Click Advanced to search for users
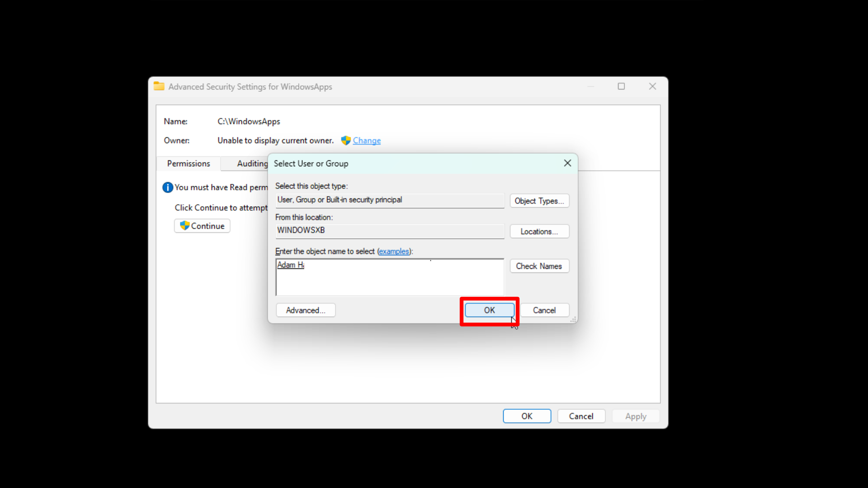The width and height of the screenshot is (868, 488). pos(305,310)
